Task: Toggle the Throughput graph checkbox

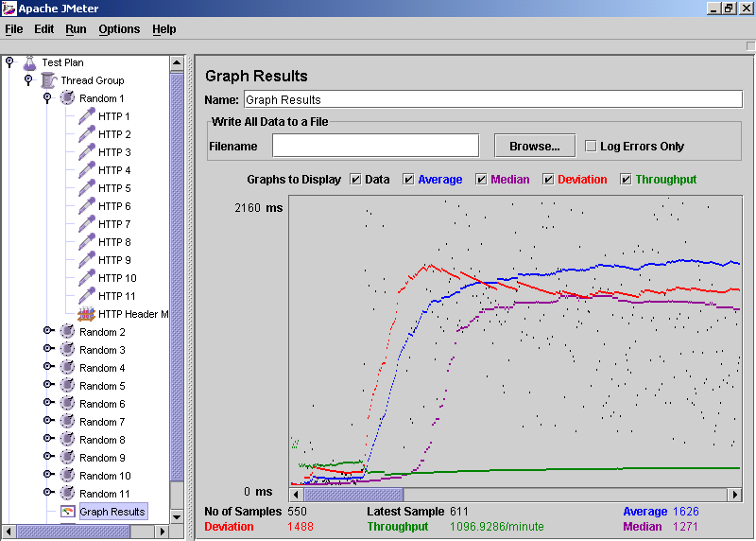Action: point(626,180)
